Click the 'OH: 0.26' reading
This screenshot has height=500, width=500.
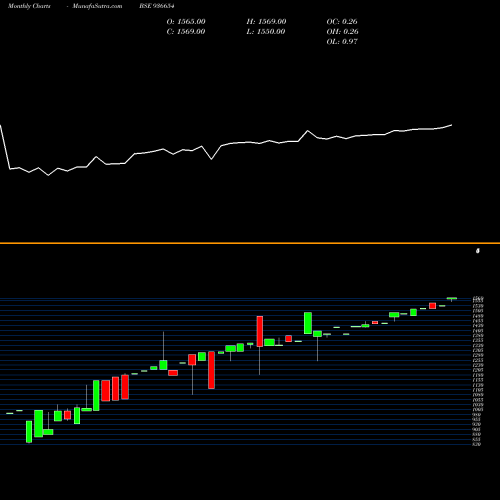(342, 32)
